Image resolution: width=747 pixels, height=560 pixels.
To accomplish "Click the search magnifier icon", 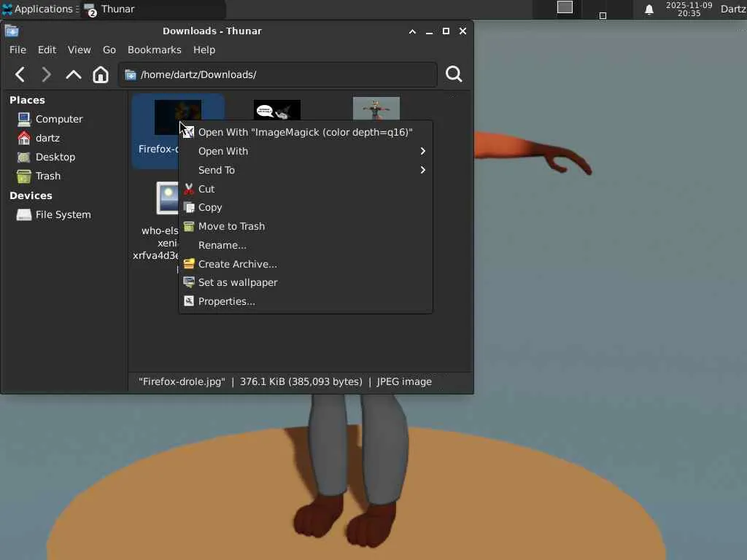I will tap(454, 74).
